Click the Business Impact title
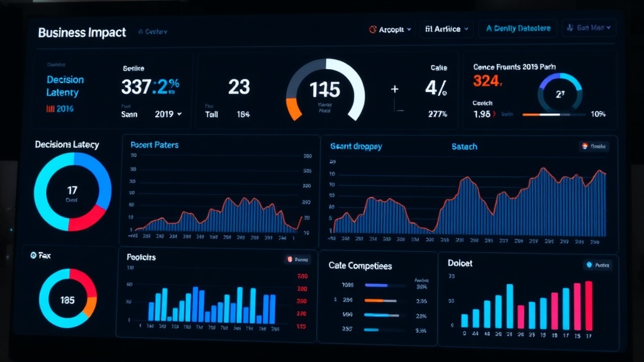 click(82, 33)
